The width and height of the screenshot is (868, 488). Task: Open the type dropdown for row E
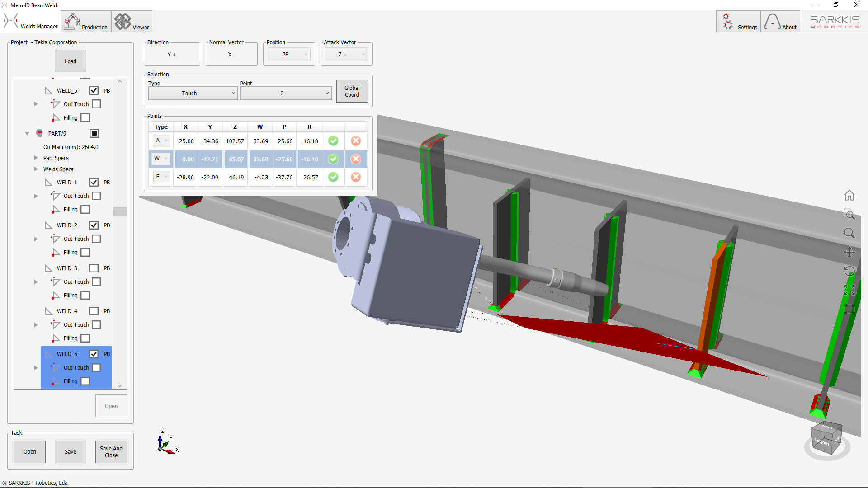[161, 177]
